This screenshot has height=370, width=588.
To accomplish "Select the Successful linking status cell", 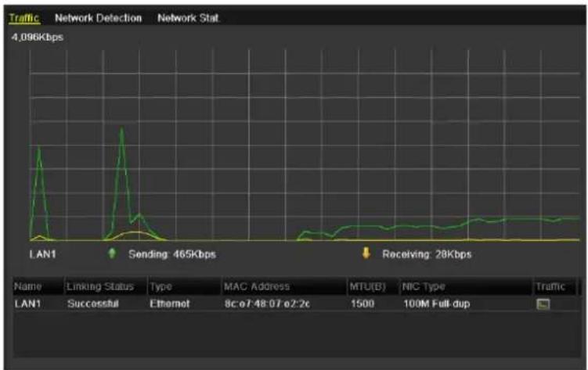I will [93, 304].
